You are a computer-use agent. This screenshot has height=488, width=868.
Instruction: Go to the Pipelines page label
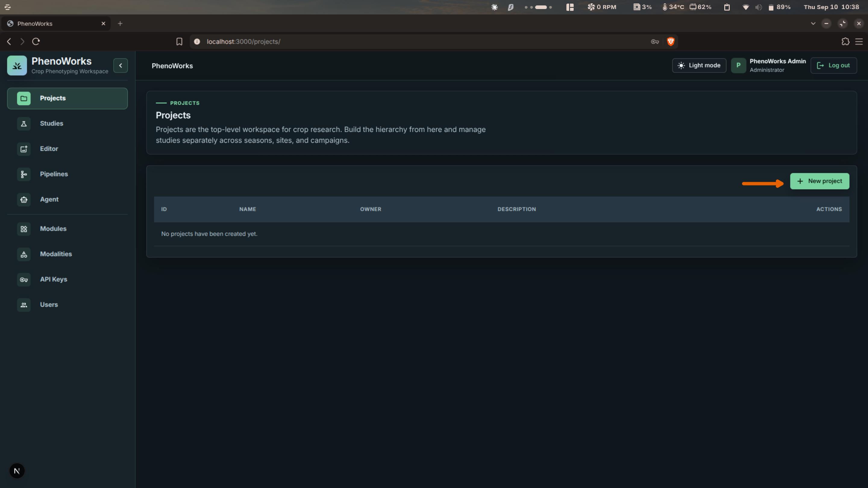pyautogui.click(x=54, y=174)
